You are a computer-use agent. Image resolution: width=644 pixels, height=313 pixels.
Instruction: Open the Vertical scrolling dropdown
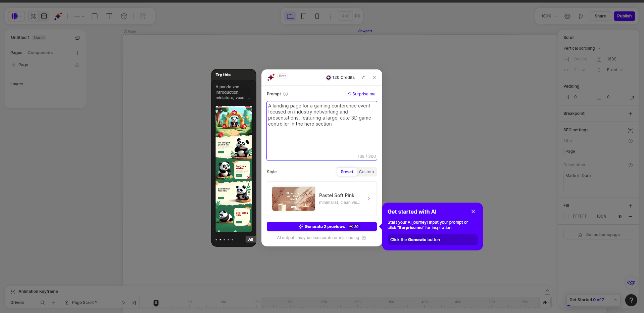[x=582, y=48]
